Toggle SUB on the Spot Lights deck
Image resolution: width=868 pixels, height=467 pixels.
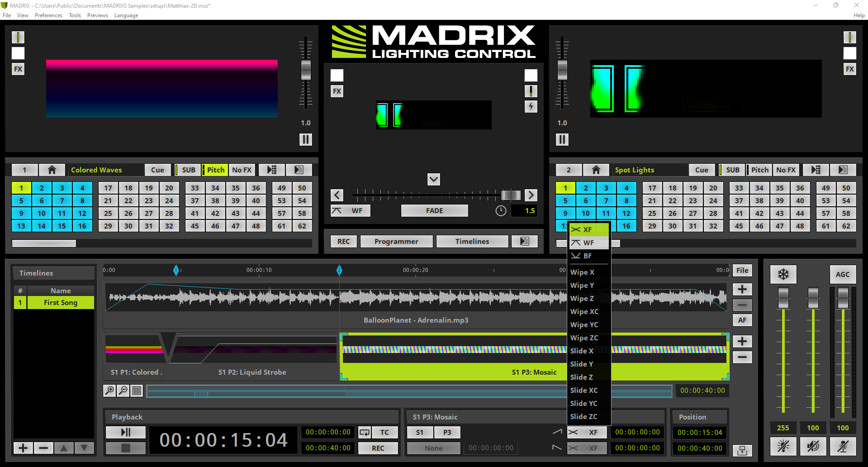[x=732, y=170]
